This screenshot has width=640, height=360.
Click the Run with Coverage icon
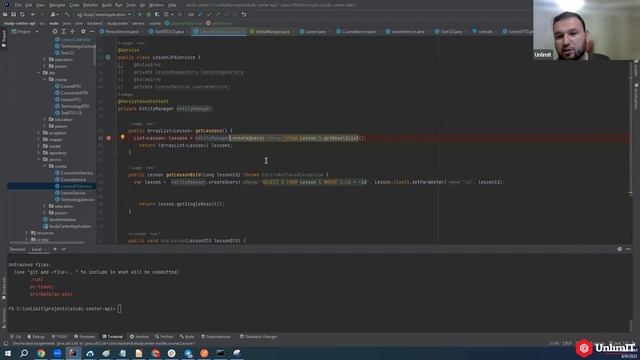pos(157,14)
